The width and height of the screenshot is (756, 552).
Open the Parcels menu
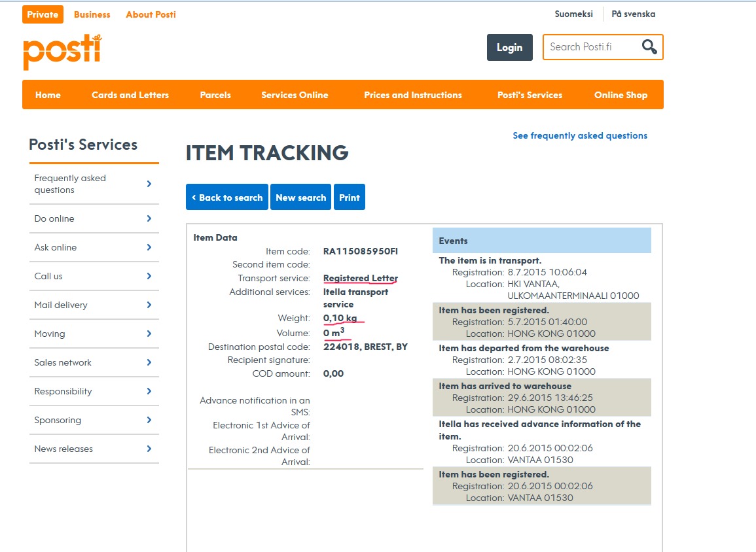coord(215,95)
